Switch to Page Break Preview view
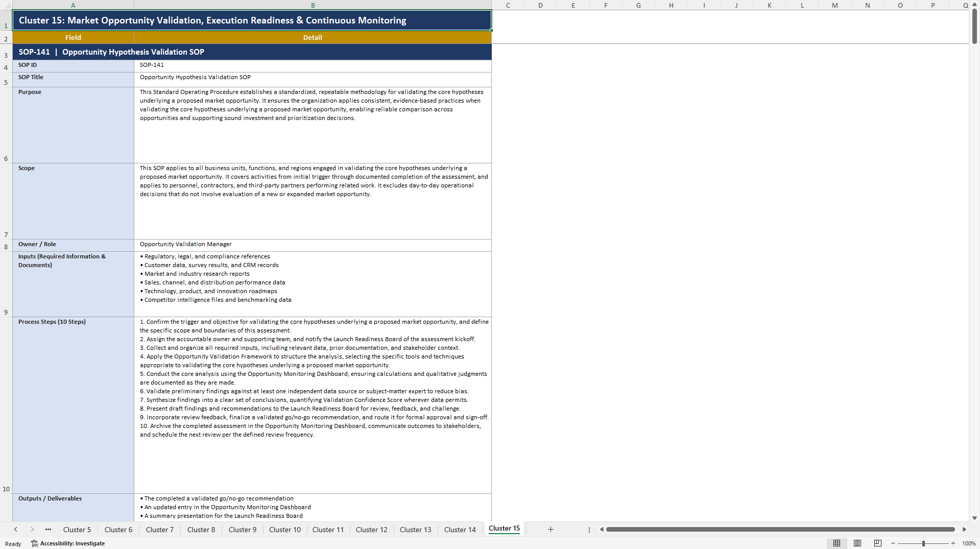Image resolution: width=980 pixels, height=549 pixels. (x=878, y=543)
